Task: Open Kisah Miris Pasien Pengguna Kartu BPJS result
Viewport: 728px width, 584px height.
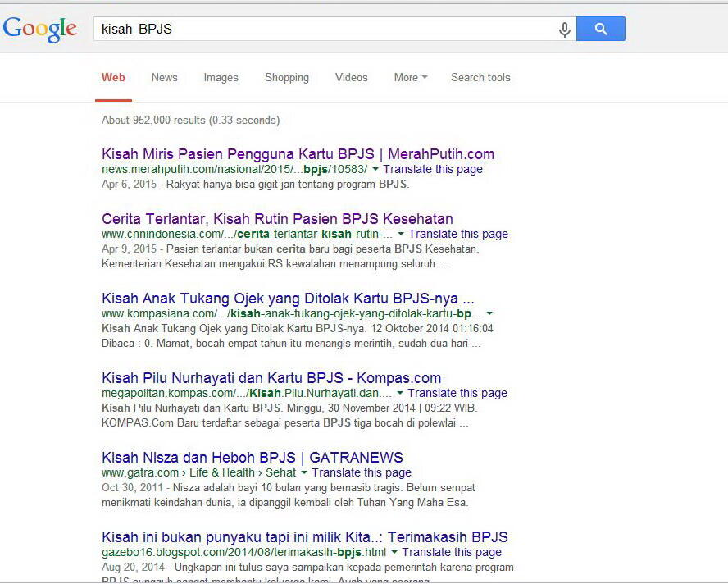Action: pyautogui.click(x=298, y=153)
